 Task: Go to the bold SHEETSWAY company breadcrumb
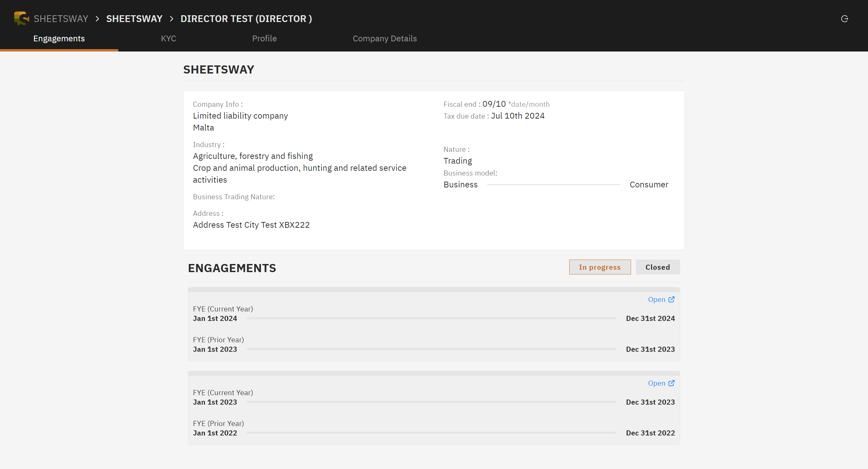[134, 19]
